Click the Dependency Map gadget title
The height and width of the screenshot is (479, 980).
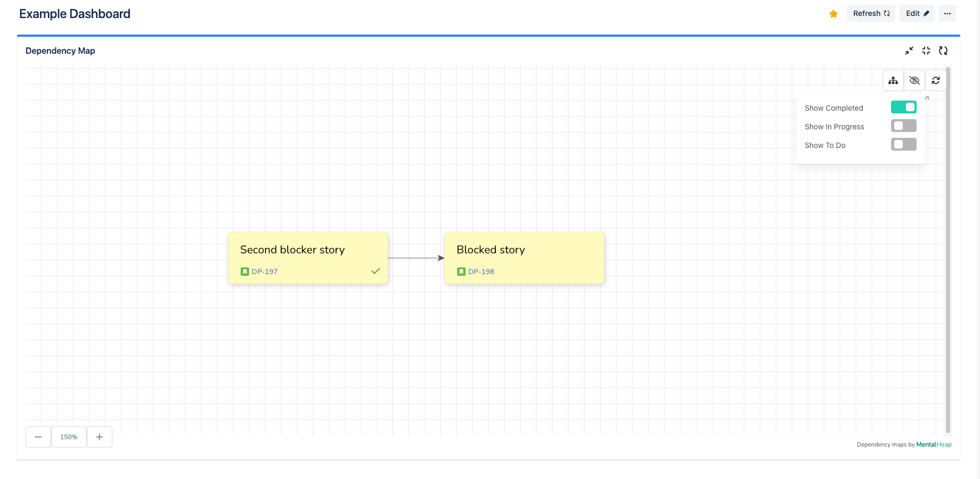pos(60,51)
